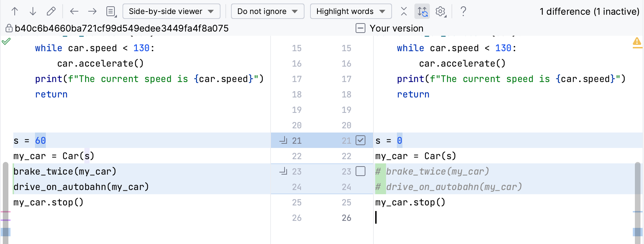Compare previous file using left arrow
644x244 pixels.
pos(74,12)
